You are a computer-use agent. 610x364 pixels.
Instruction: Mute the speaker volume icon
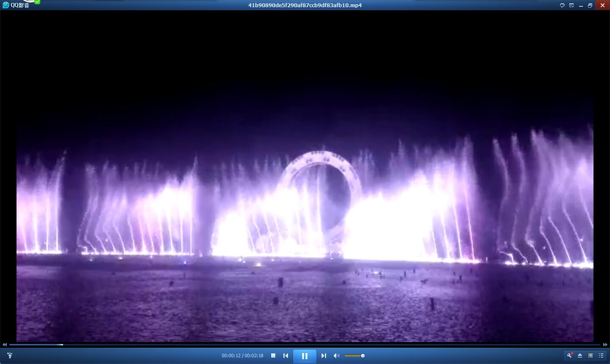[336, 356]
